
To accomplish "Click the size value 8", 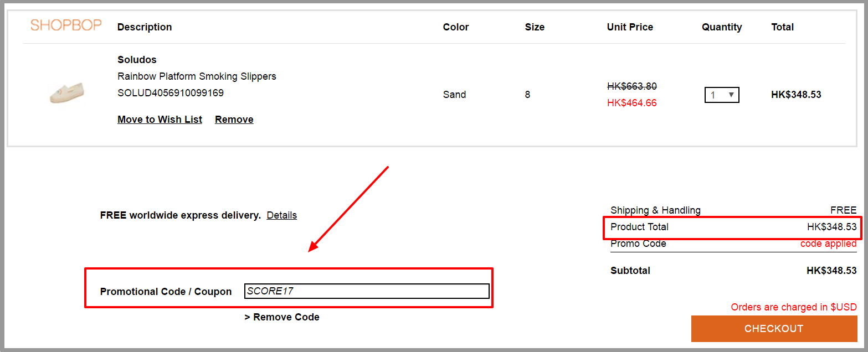I will [527, 95].
